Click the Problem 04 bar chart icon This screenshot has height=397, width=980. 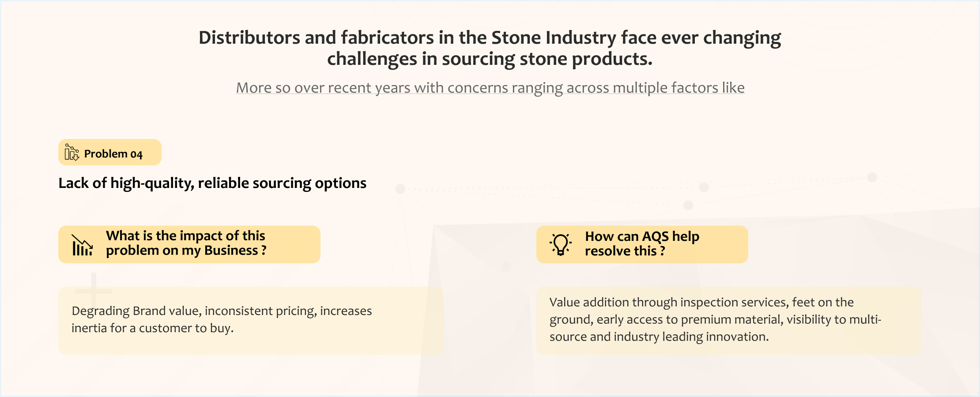pos(72,153)
